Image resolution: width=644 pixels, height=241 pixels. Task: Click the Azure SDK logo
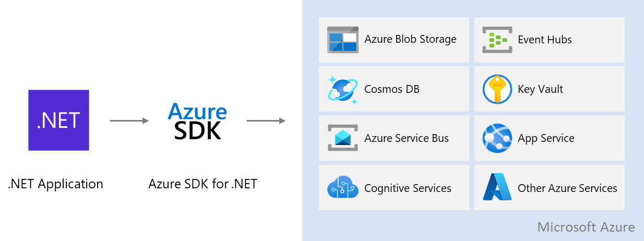click(197, 122)
